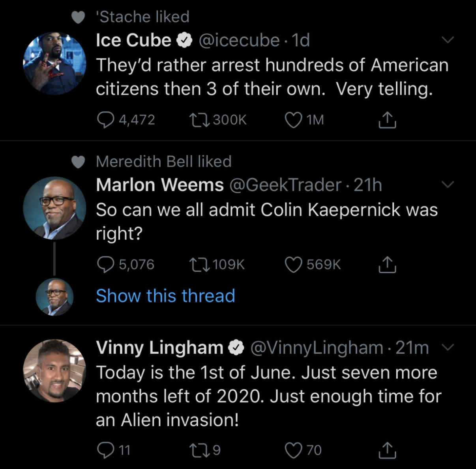Share Marlon Weems' tweet

point(387,265)
